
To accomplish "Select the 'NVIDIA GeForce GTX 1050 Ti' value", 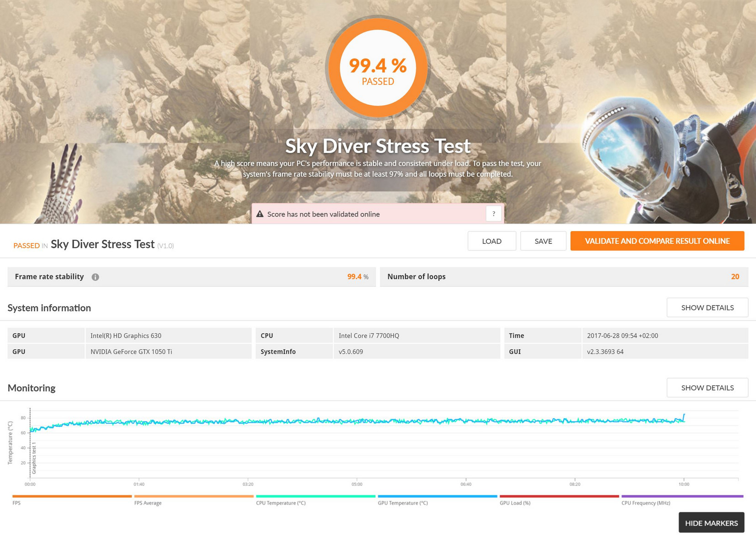I will click(131, 352).
